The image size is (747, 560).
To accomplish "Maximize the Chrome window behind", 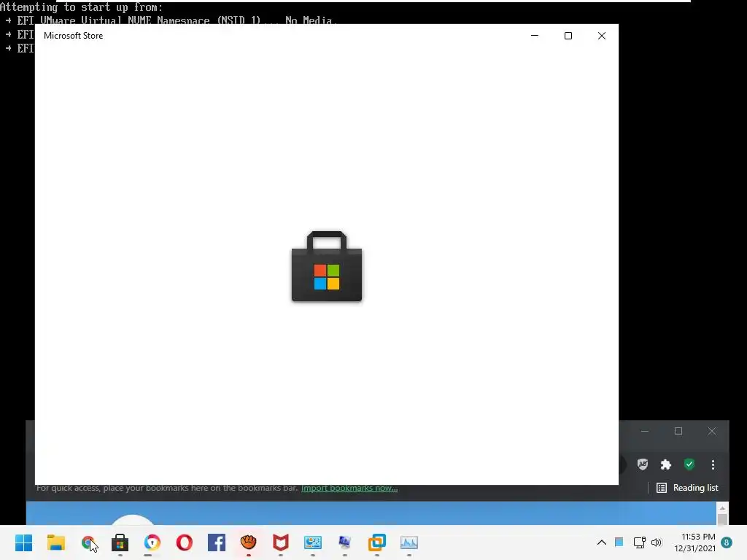I will tap(678, 431).
